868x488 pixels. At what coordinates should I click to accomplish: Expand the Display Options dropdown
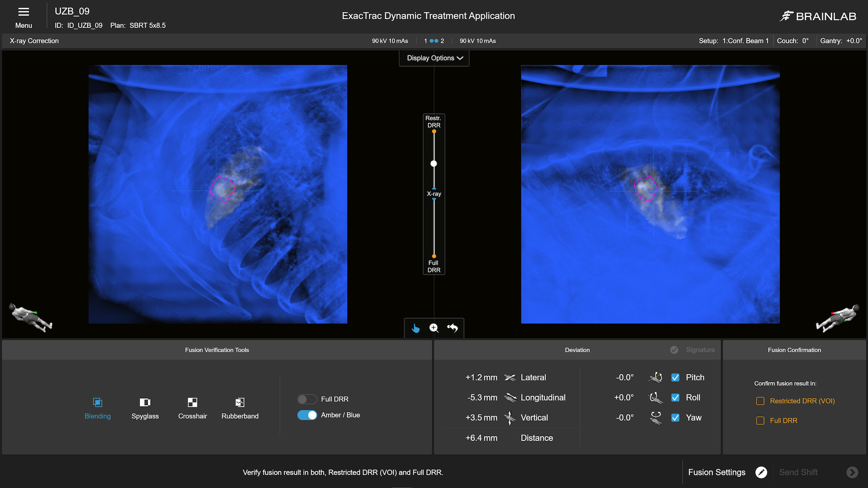434,58
